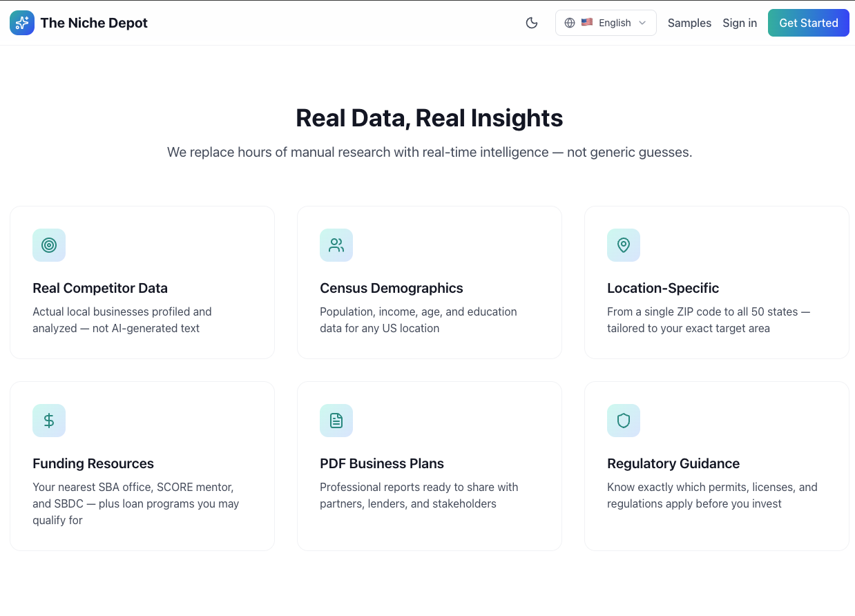Click the US flag icon
Viewport: 855px width, 616px height.
click(x=586, y=22)
